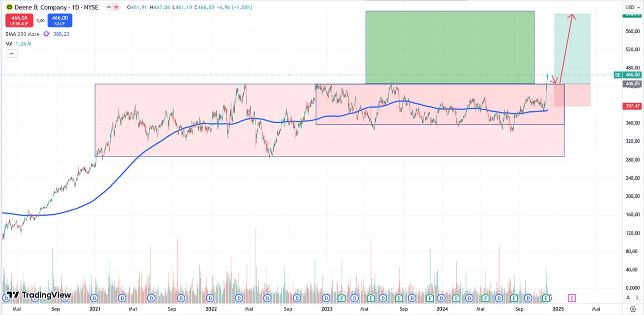Click the 520,00 price scale value
Screen dimensions: 644x315
click(632, 49)
